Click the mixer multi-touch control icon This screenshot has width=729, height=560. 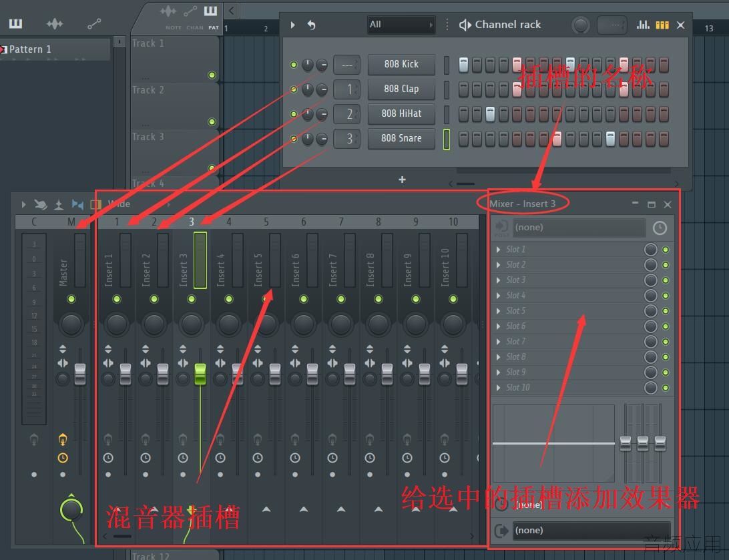coord(41,204)
